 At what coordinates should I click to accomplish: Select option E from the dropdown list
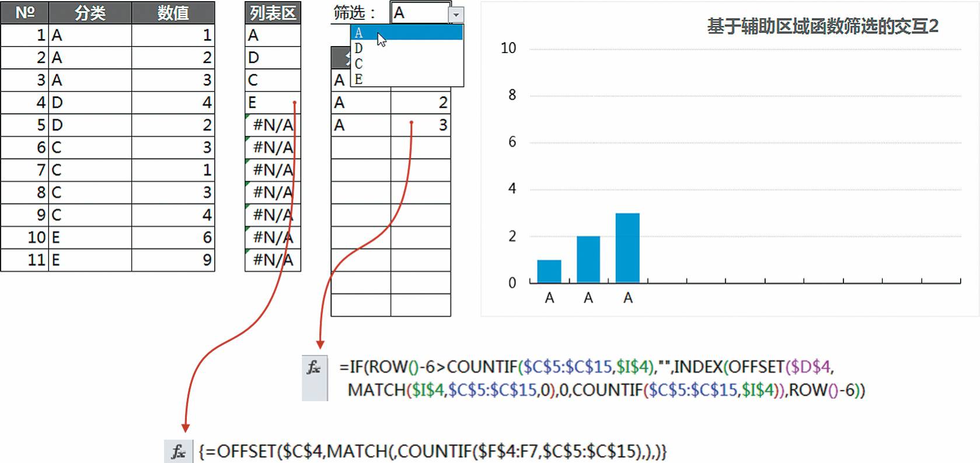406,79
